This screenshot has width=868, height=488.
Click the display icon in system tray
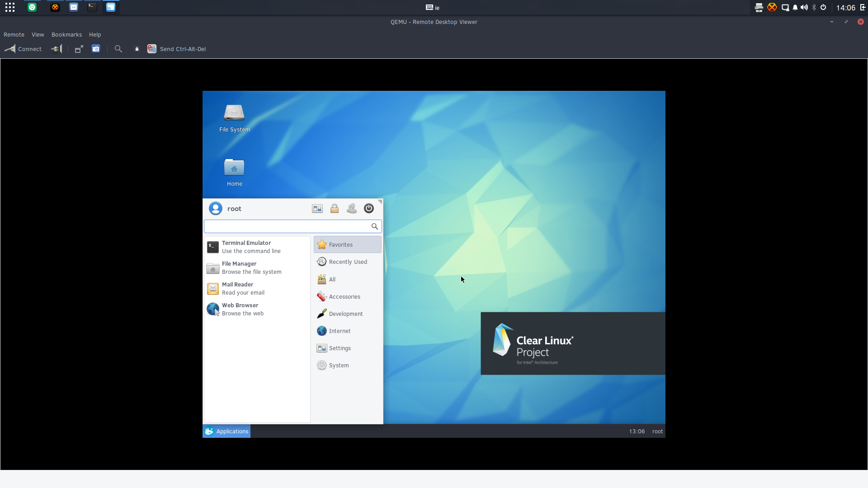pyautogui.click(x=785, y=7)
